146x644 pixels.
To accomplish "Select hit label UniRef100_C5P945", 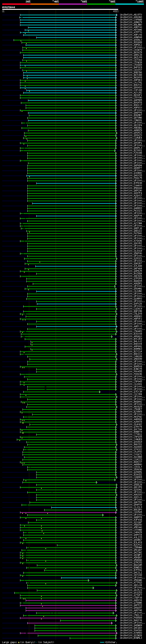I will coord(131,382).
